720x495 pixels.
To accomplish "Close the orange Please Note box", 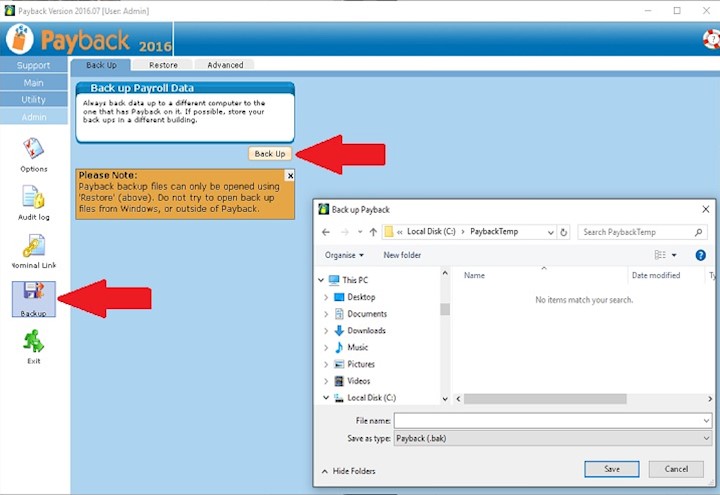I will coord(290,175).
